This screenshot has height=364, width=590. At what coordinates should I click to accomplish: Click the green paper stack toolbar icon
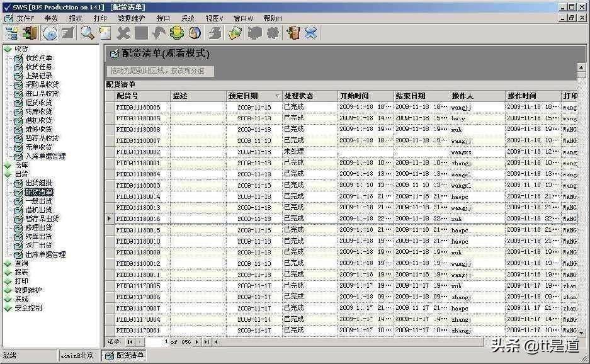235,33
